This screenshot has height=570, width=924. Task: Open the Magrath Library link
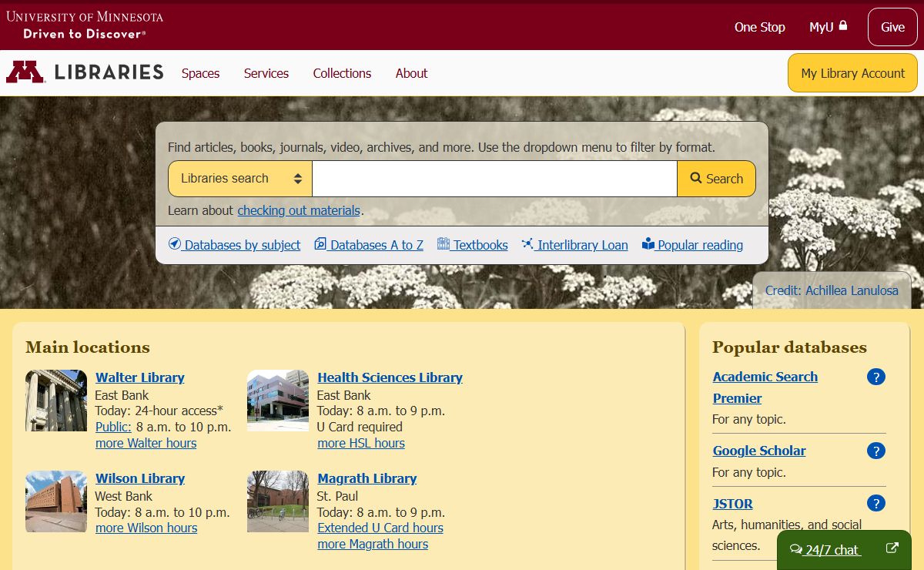[x=367, y=478]
